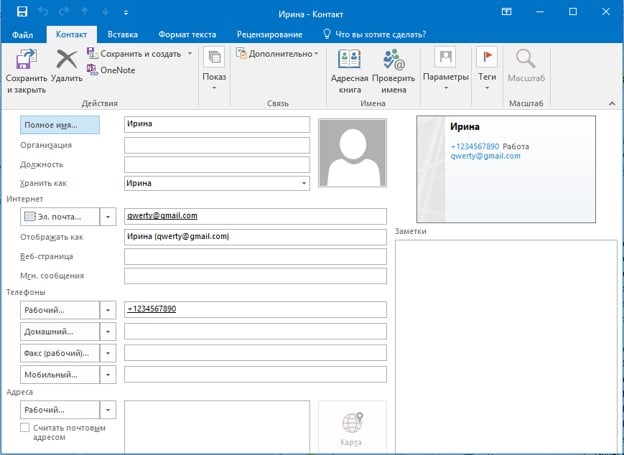Click the Факс (рабочий)... button

pos(60,353)
